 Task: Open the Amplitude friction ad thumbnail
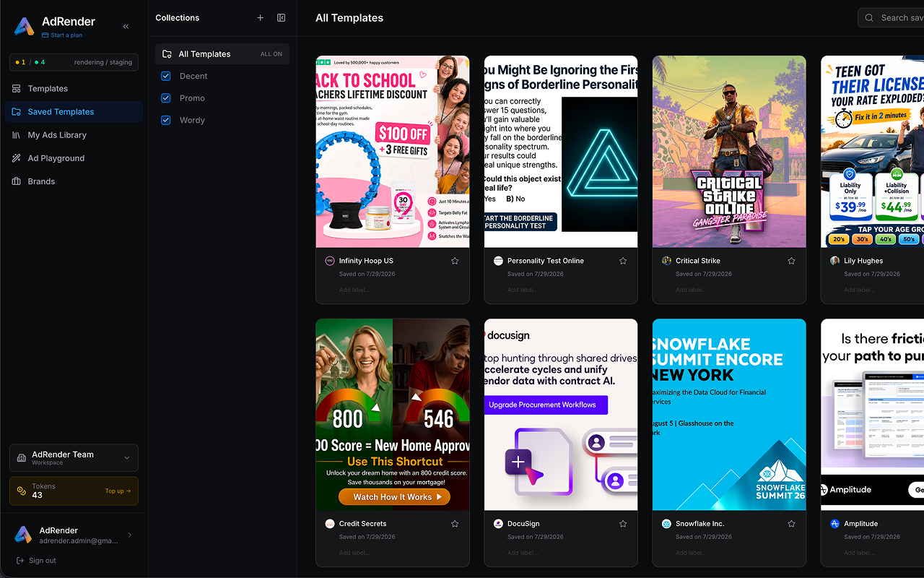(x=872, y=415)
